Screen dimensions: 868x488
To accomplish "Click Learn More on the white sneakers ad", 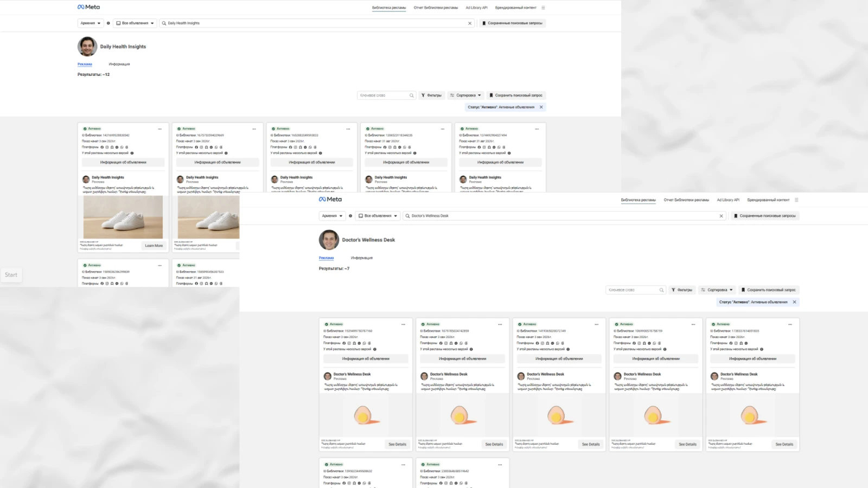I will click(x=154, y=246).
